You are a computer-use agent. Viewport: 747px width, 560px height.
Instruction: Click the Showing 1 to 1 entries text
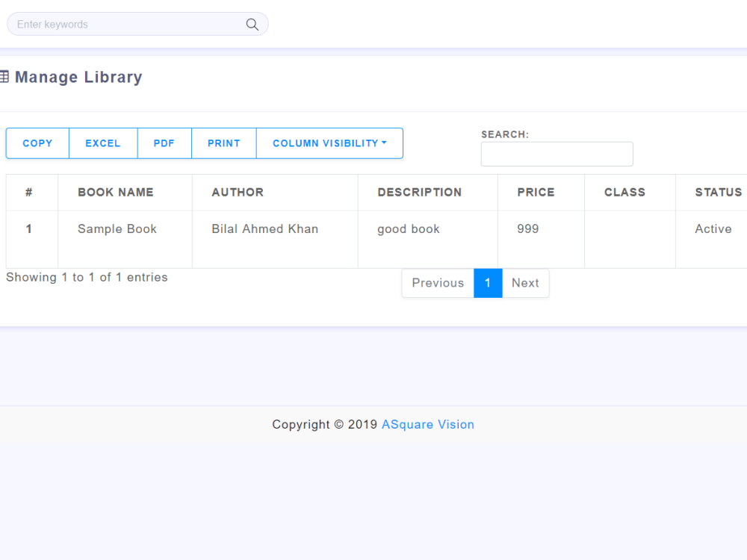coord(87,277)
